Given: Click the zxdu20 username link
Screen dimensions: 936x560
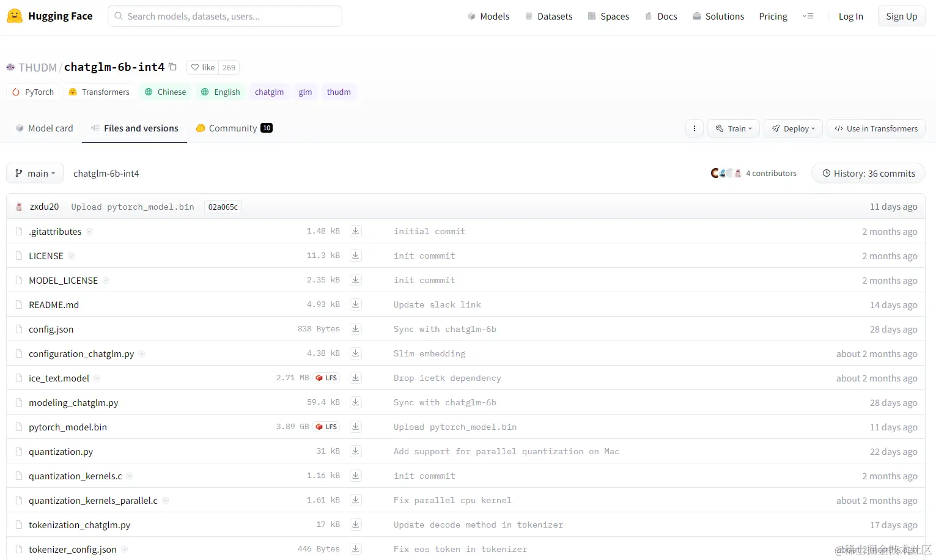Looking at the screenshot, I should 45,207.
